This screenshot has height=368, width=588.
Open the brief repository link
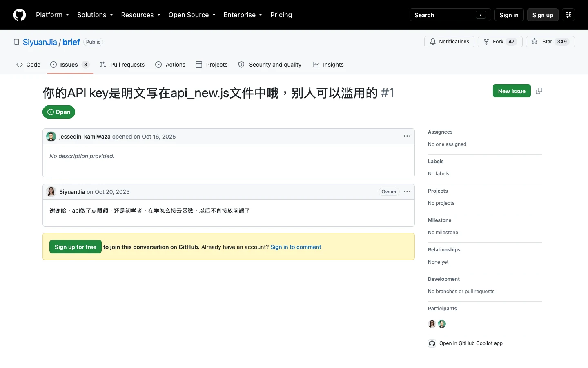71,42
